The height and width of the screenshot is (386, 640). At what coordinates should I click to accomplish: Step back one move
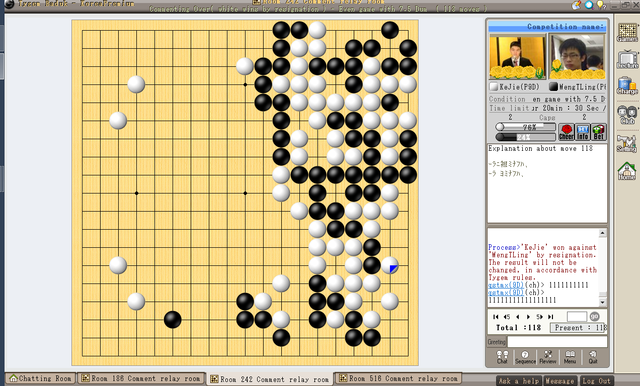tap(518, 317)
